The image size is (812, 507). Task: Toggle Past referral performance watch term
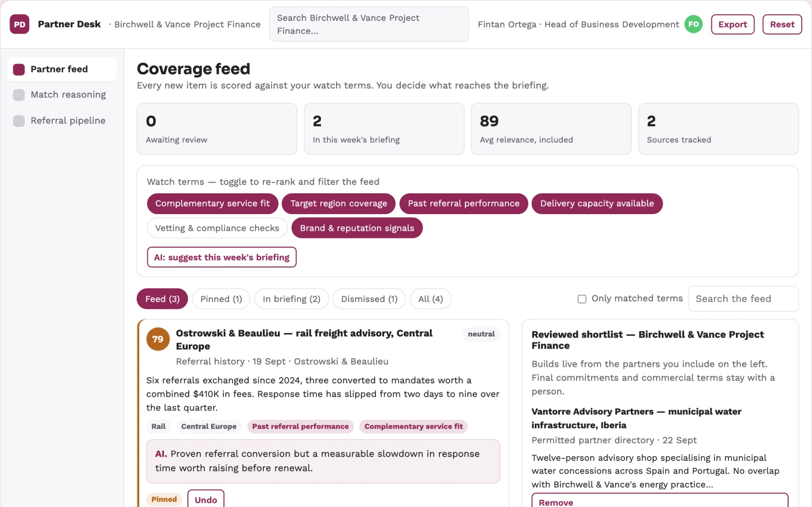(463, 204)
